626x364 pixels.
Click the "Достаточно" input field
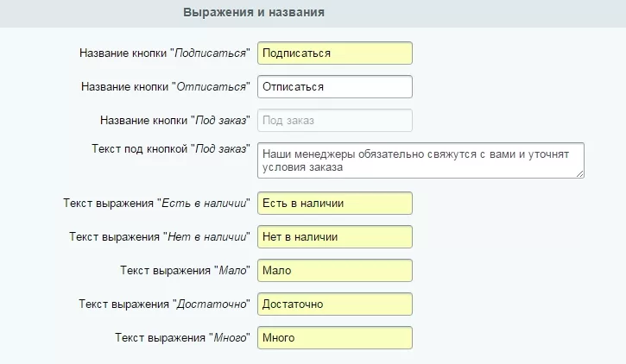(x=334, y=304)
